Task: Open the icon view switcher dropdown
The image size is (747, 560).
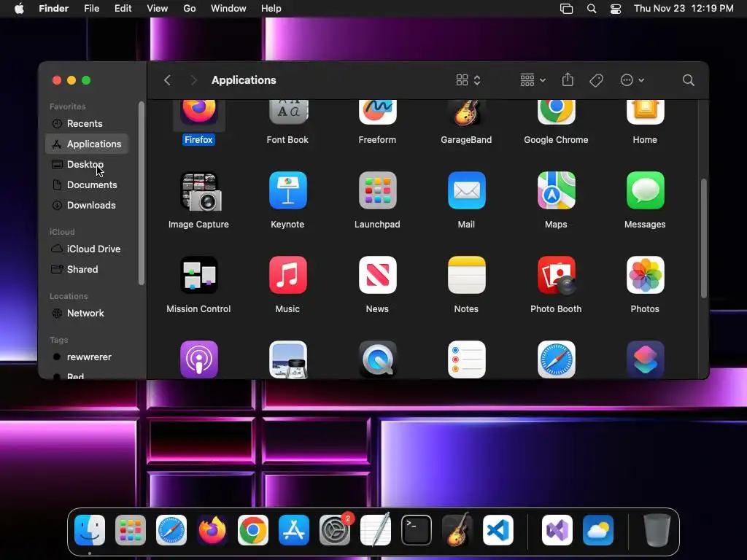Action: [x=468, y=80]
